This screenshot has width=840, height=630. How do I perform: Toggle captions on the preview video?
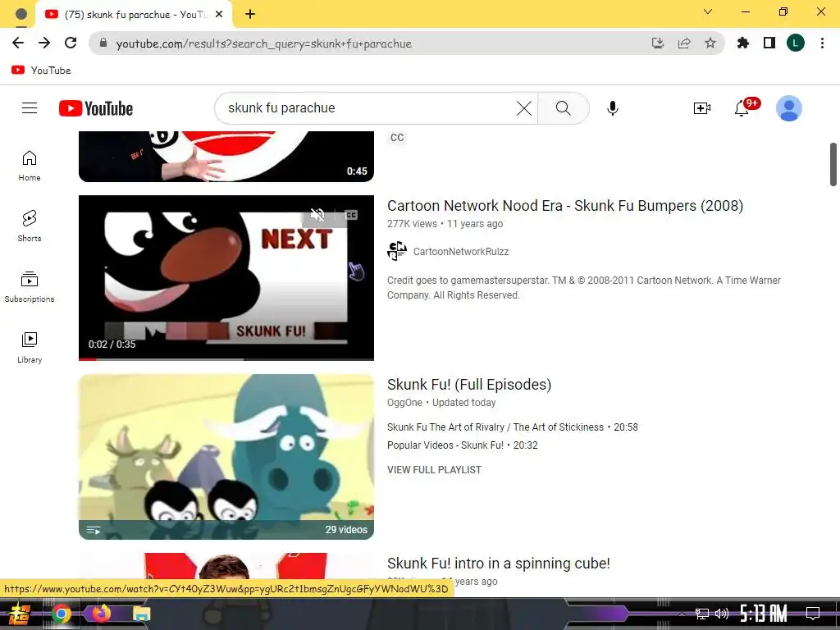click(351, 215)
